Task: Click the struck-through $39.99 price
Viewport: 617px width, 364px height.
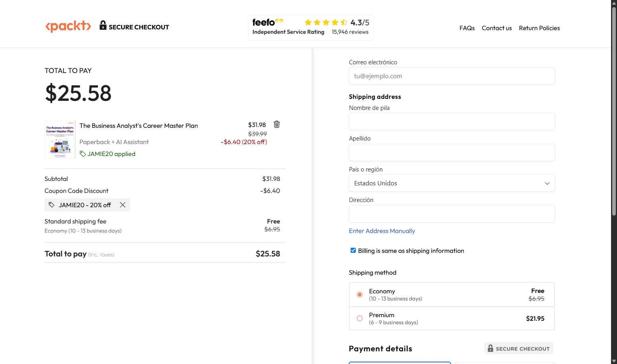Action: [x=258, y=134]
